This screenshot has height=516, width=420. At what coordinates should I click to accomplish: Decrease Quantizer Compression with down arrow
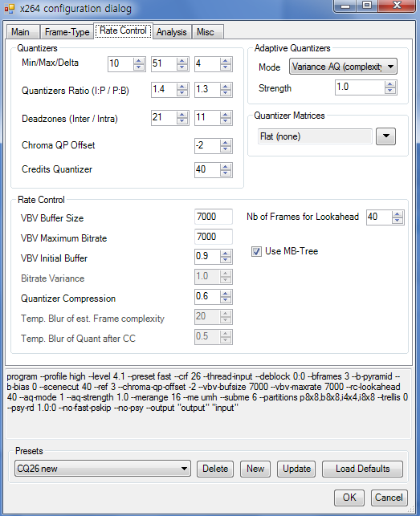(226, 300)
